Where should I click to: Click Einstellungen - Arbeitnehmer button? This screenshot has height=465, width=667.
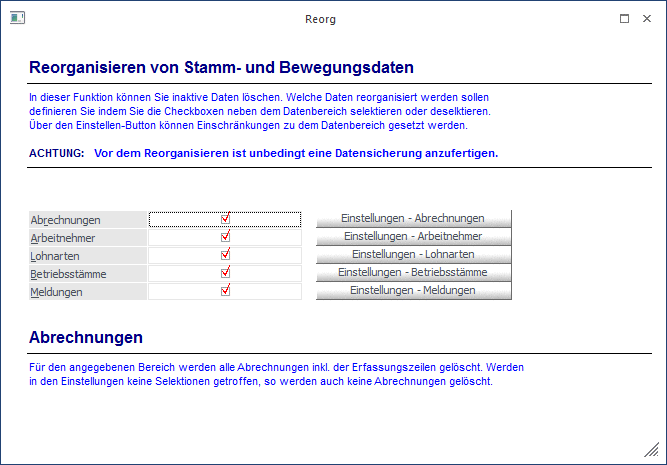(413, 237)
